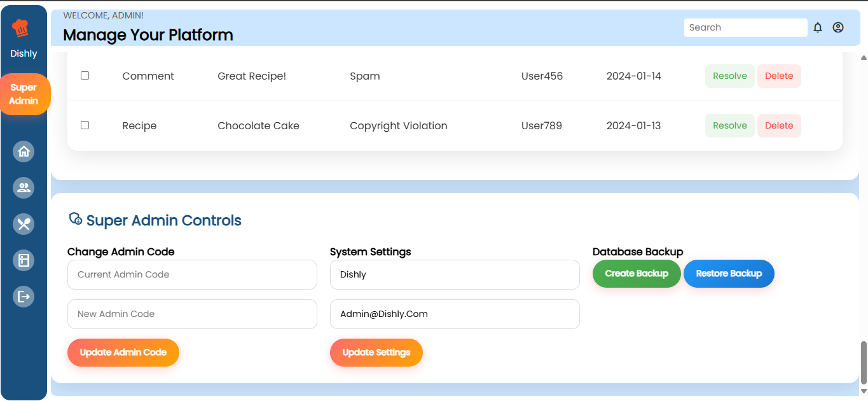Log out using the sidebar exit icon
The image size is (868, 401).
pos(24,296)
